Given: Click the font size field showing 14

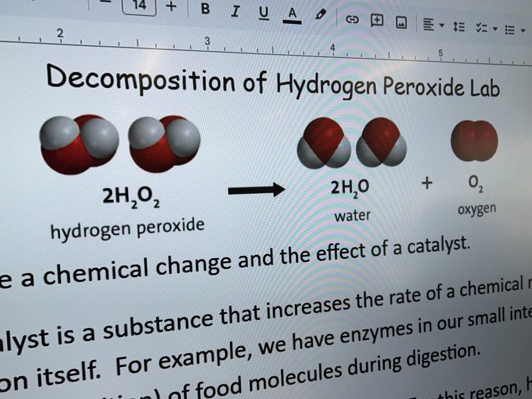Looking at the screenshot, I should 139,5.
